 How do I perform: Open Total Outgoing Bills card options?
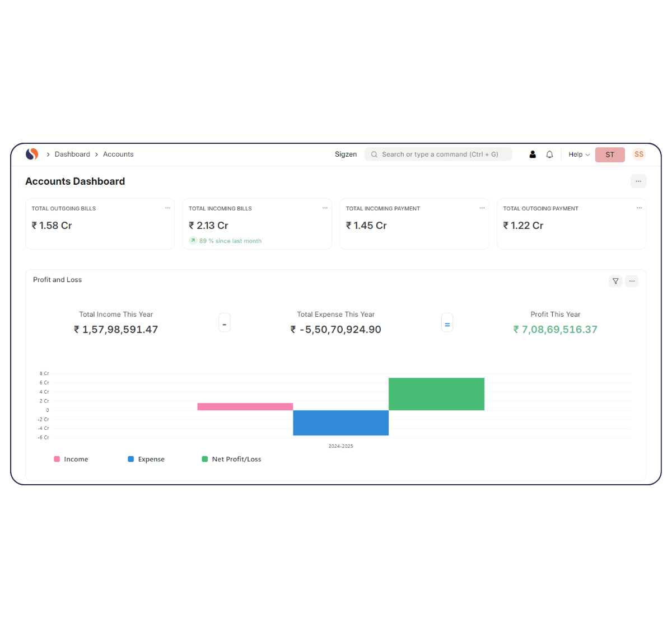[x=167, y=208]
